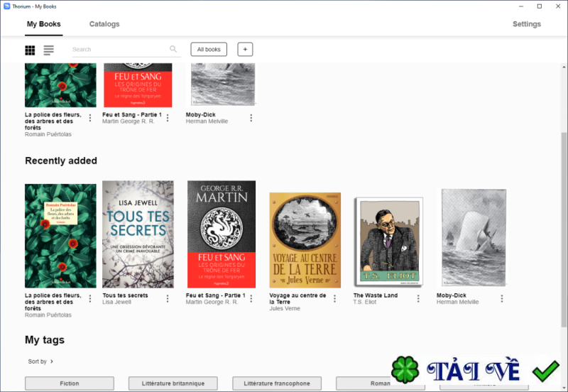
Task: Click the title text The Waste Land
Action: (376, 295)
